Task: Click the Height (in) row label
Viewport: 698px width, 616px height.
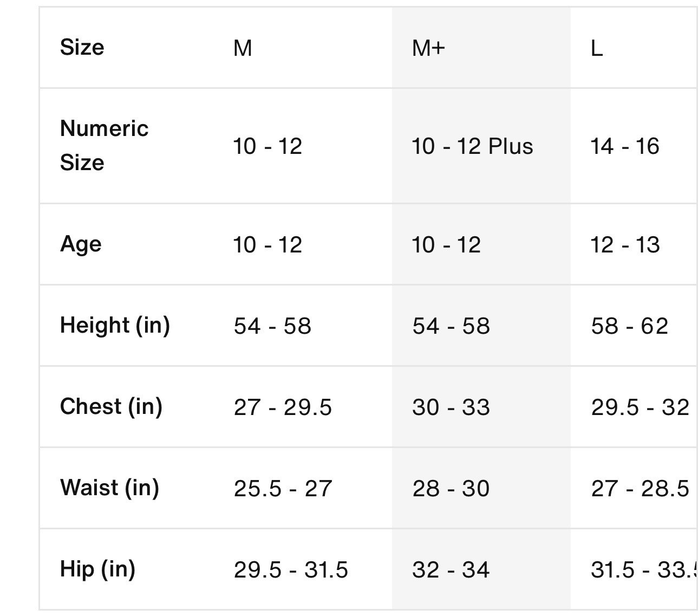Action: [x=115, y=325]
